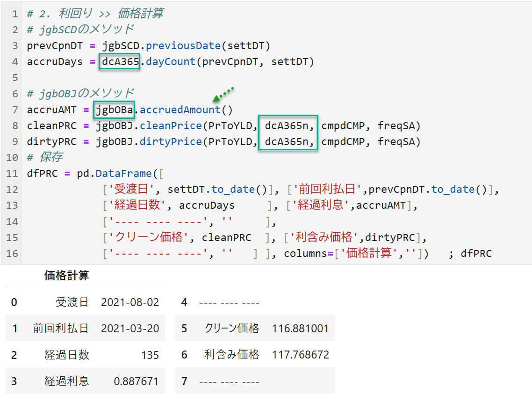Screen dimensions: 532x395
Task: Click the output row label 利含み価格
Action: (232, 355)
